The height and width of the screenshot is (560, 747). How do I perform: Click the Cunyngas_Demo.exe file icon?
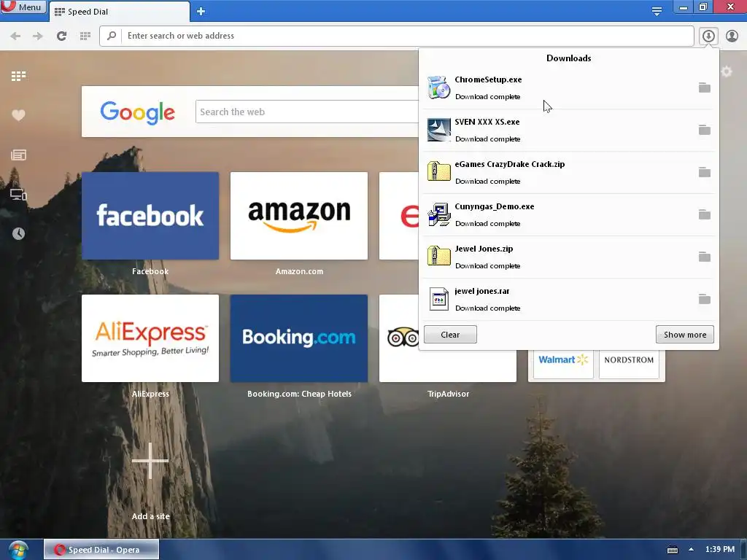[438, 215]
